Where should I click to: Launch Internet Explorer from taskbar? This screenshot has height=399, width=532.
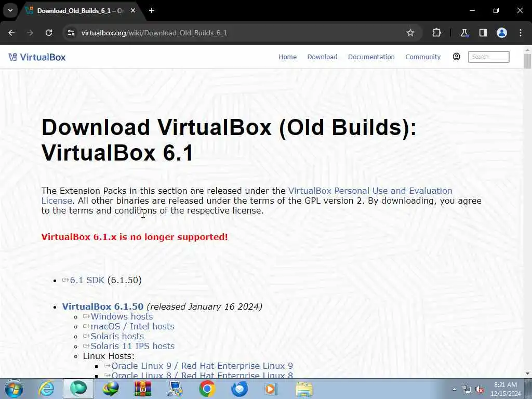46,389
